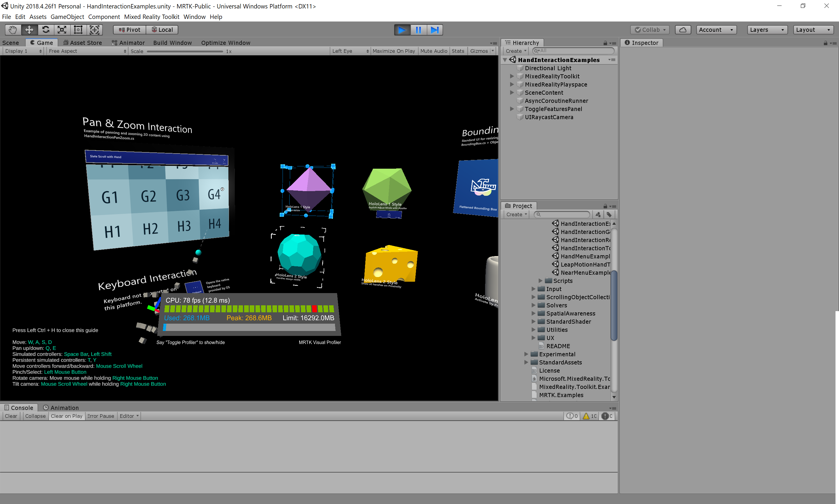Select the Scale tool

tap(62, 29)
